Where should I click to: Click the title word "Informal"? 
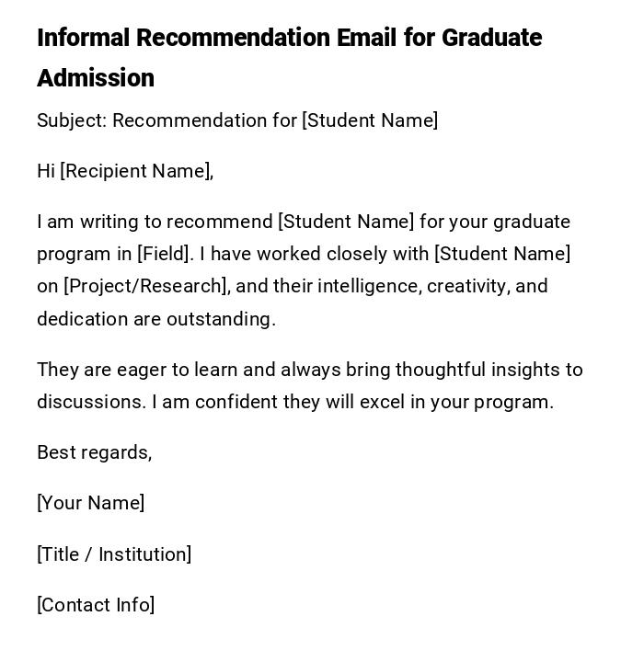tap(82, 38)
